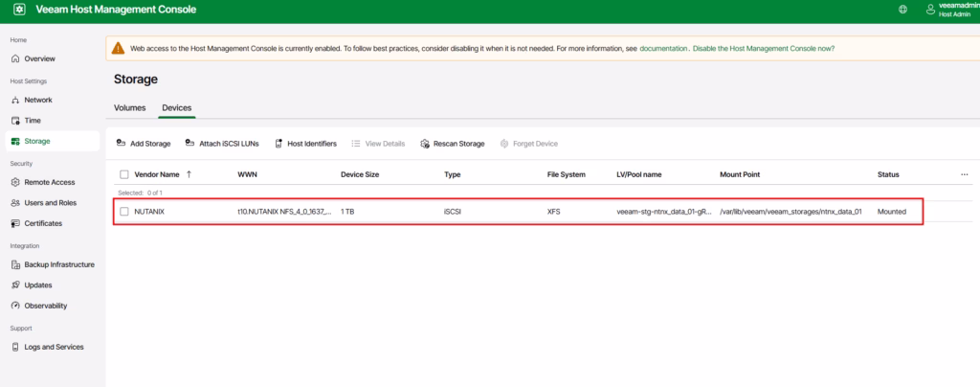
Task: Click the Observability gauge icon
Action: click(15, 306)
